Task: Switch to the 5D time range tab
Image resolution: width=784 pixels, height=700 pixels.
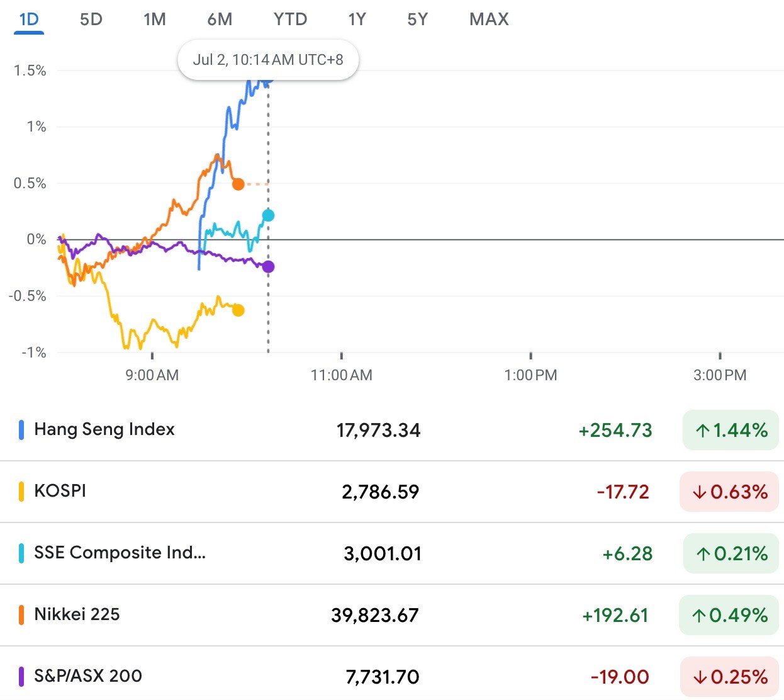Action: coord(91,20)
